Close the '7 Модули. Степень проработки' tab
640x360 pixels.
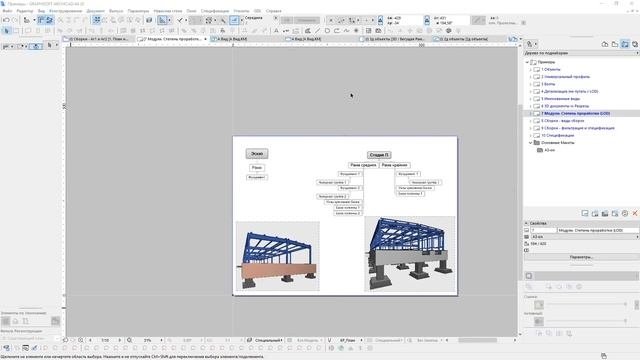click(205, 39)
